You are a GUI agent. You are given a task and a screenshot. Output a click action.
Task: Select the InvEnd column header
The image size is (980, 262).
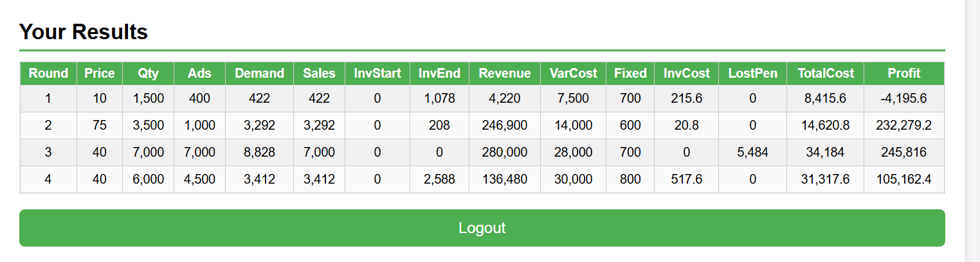point(439,73)
